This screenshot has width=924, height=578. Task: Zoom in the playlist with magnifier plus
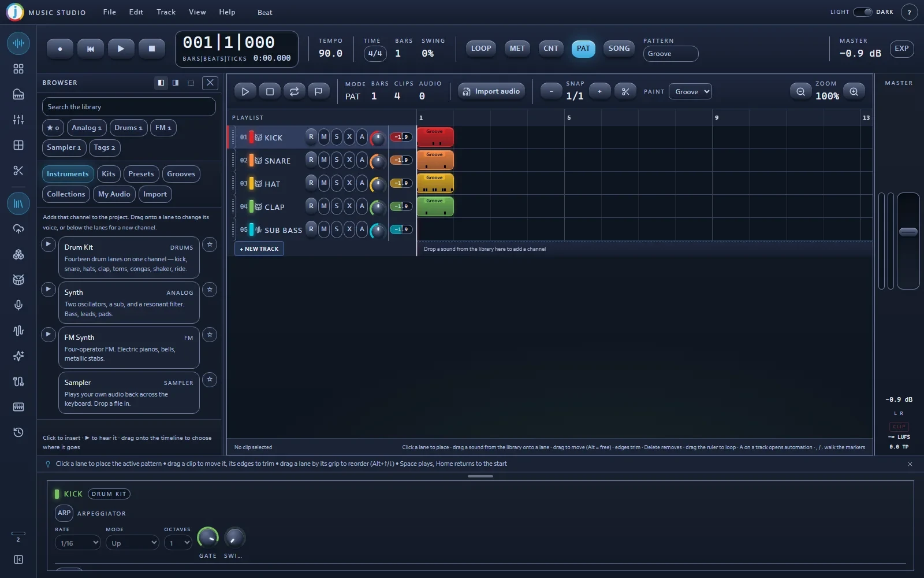tap(854, 91)
